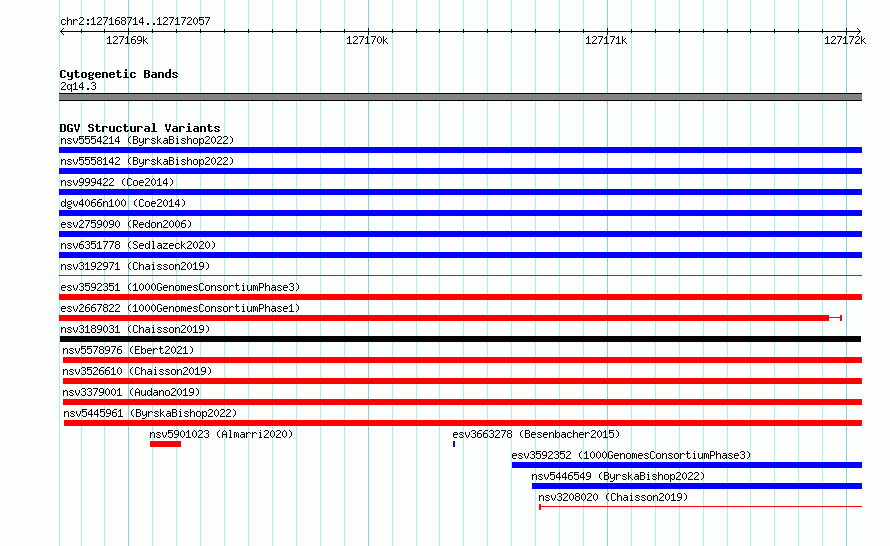Click the black bar under nsv3189031
Viewport: 890px width, 546px height.
point(460,339)
